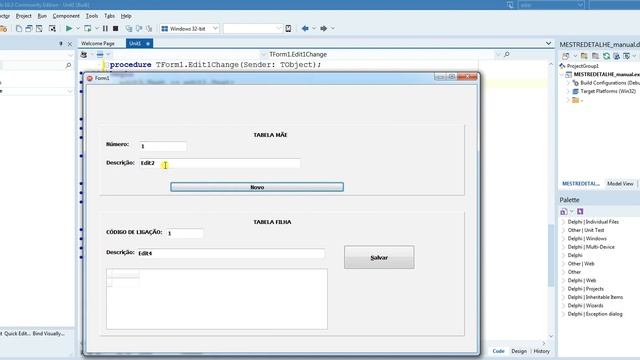Click the first view icon in Projects toolbar
Screen dimensions: 640x360
566,56
